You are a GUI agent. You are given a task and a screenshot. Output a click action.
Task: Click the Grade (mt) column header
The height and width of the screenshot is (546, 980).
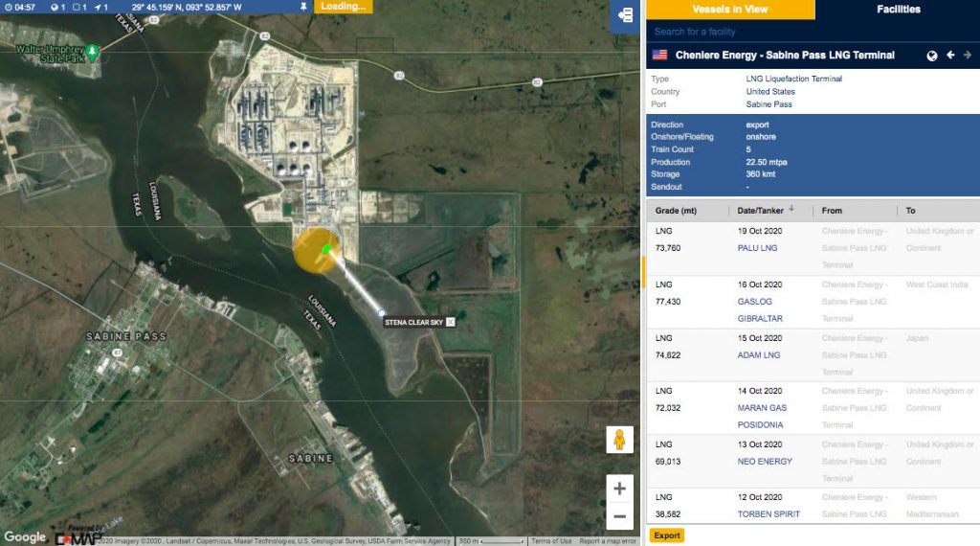click(676, 211)
